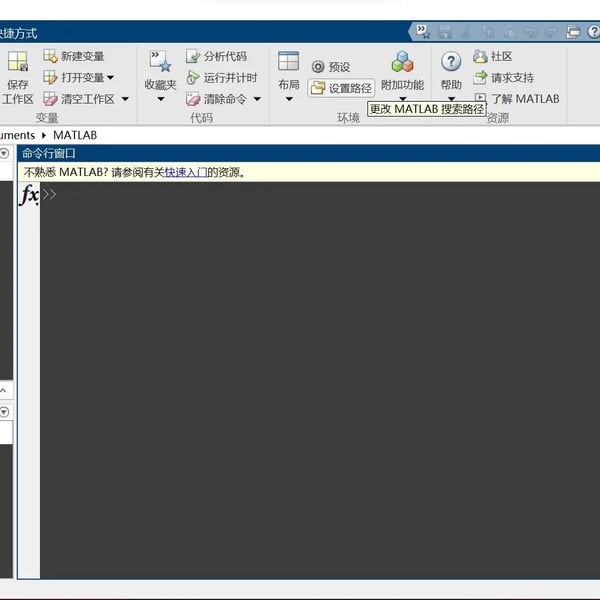This screenshot has width=600, height=600.
Task: Click the 分析代码 label
Action: (x=225, y=56)
